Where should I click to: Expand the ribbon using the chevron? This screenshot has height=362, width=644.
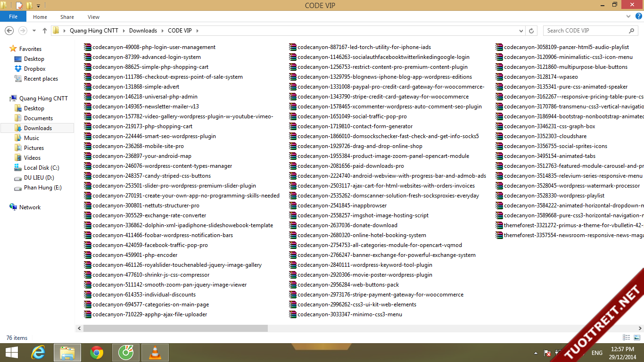pyautogui.click(x=629, y=16)
